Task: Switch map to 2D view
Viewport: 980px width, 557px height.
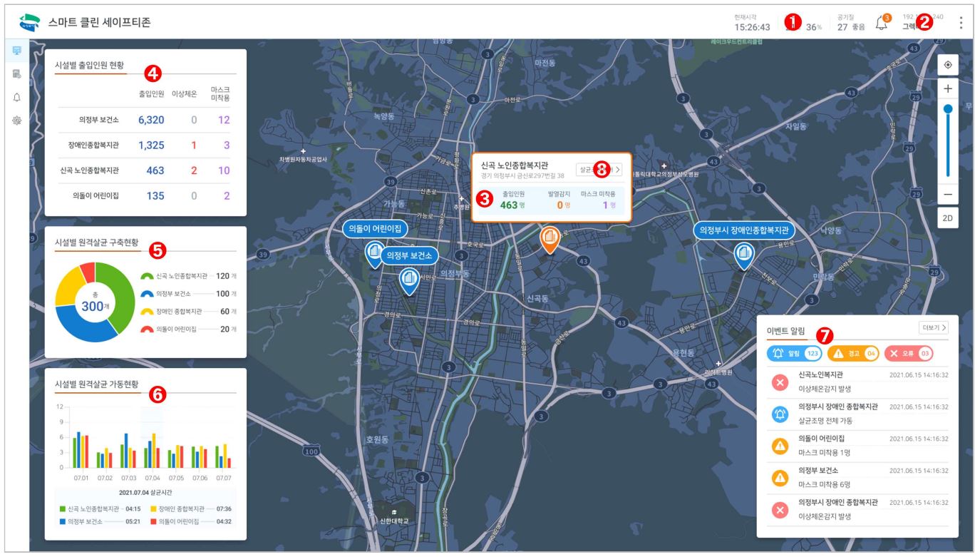Action: [x=948, y=218]
